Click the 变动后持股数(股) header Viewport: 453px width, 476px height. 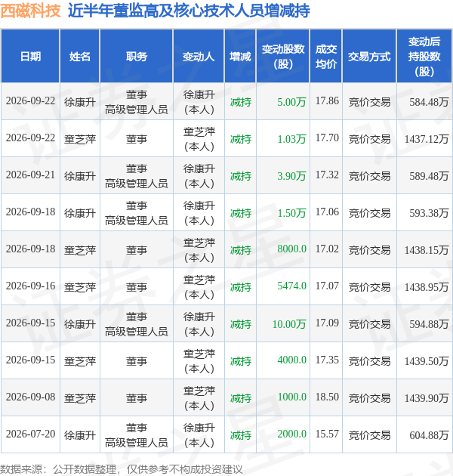click(x=424, y=57)
